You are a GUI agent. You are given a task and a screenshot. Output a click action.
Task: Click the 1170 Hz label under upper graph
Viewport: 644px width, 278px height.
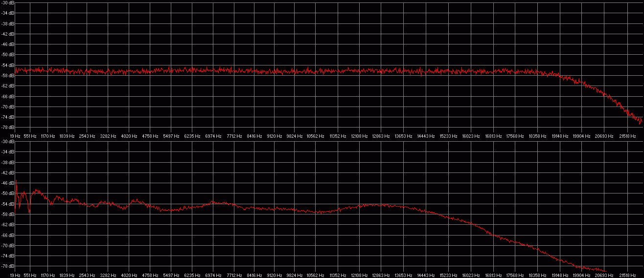click(47, 136)
